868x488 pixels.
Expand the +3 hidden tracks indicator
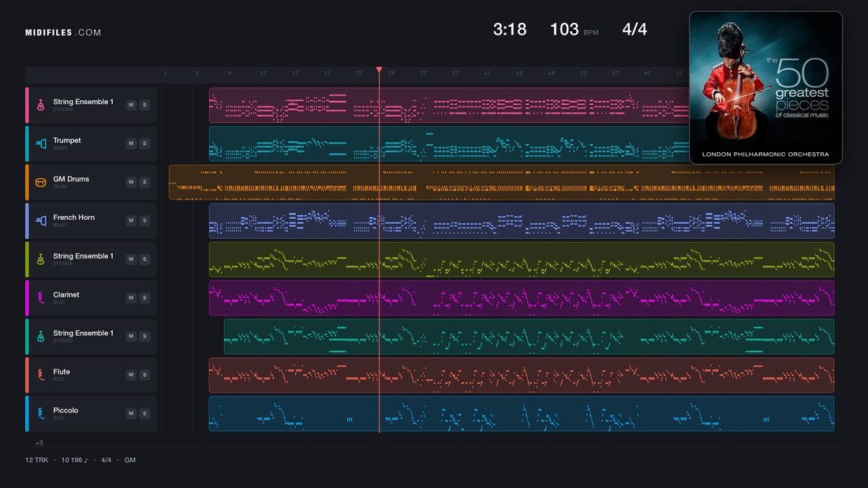[39, 442]
